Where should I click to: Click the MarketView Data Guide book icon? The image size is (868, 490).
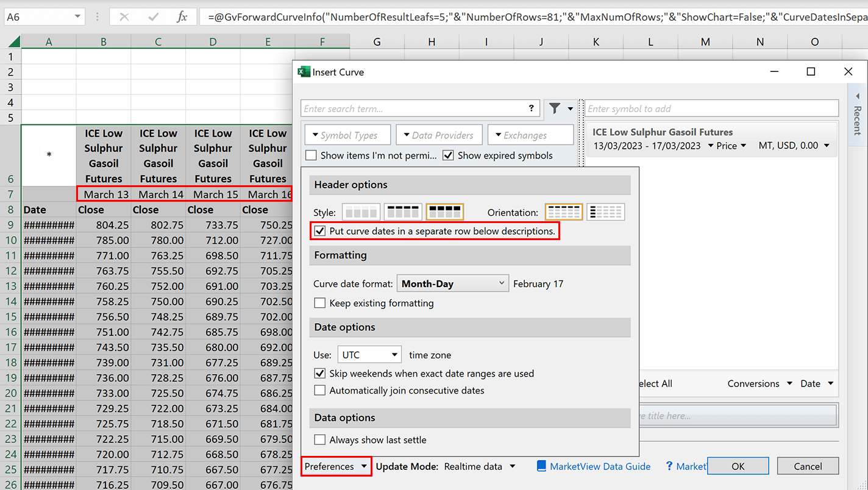541,466
